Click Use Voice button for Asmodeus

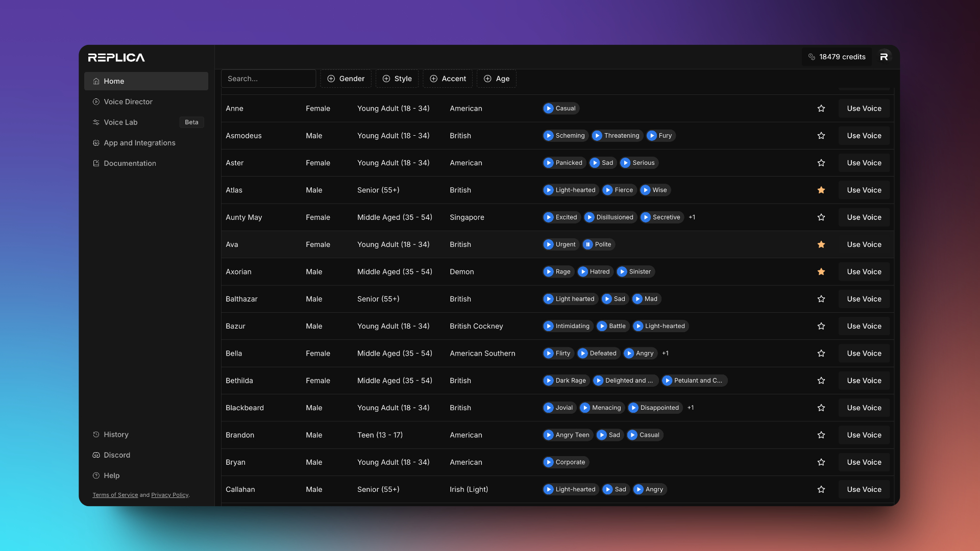[864, 136]
